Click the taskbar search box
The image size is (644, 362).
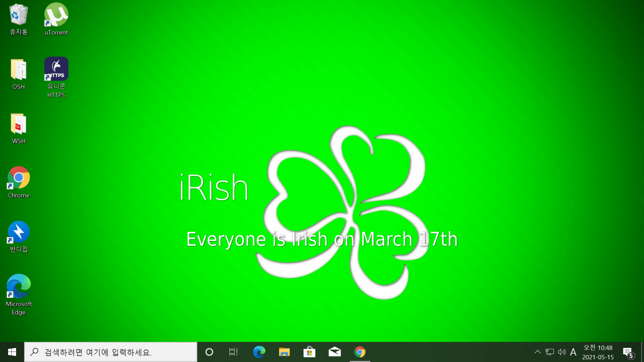[x=111, y=352]
